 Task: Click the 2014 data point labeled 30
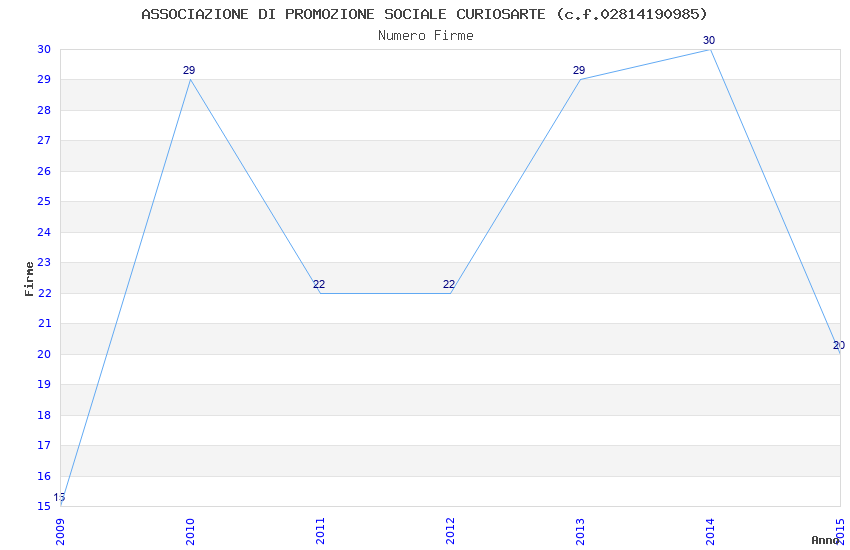pyautogui.click(x=710, y=49)
